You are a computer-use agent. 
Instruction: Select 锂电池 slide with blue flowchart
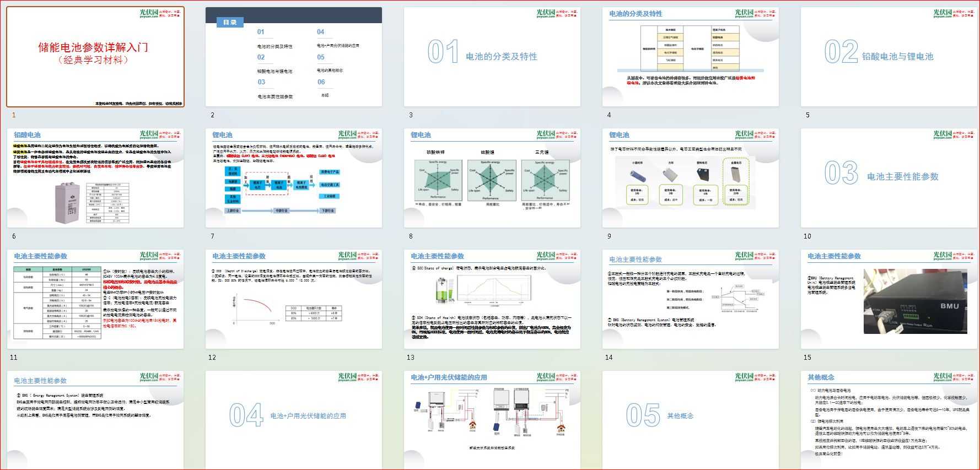pyautogui.click(x=293, y=178)
